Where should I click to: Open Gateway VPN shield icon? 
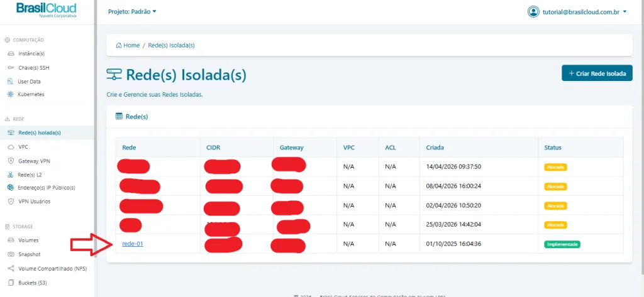click(x=11, y=161)
